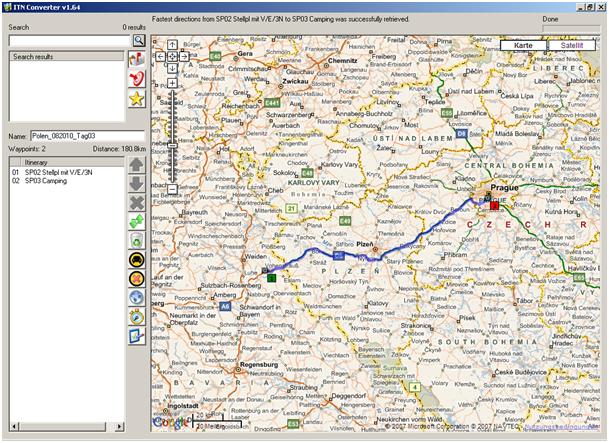Pan the map up with arrow
The height and width of the screenshot is (443, 609).
[x=172, y=45]
